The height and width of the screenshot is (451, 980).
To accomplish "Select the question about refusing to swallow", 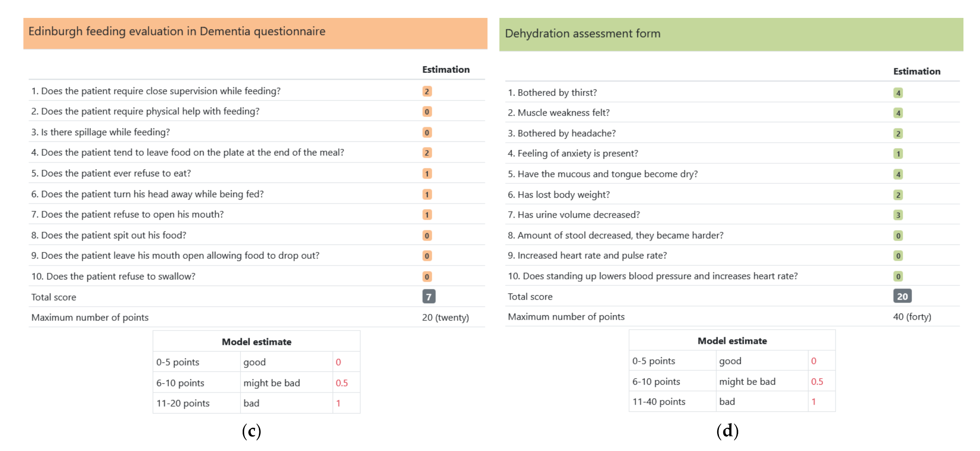I will [113, 276].
